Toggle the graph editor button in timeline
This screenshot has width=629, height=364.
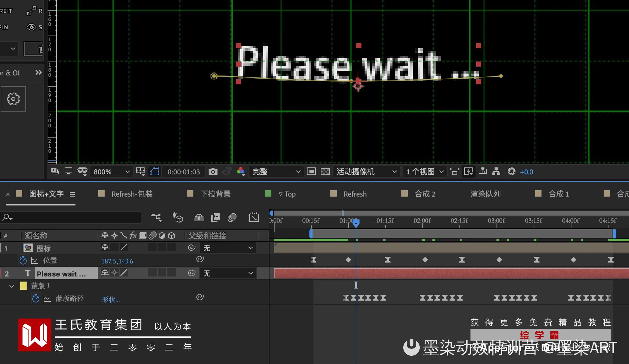[x=254, y=218]
